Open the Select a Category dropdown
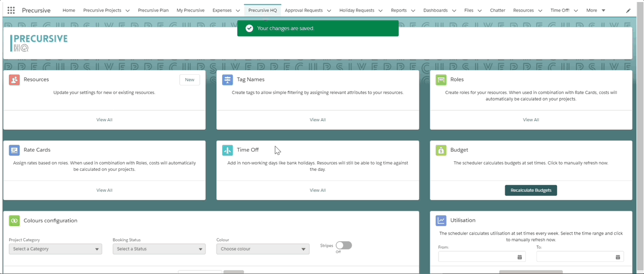The image size is (644, 274). point(56,249)
